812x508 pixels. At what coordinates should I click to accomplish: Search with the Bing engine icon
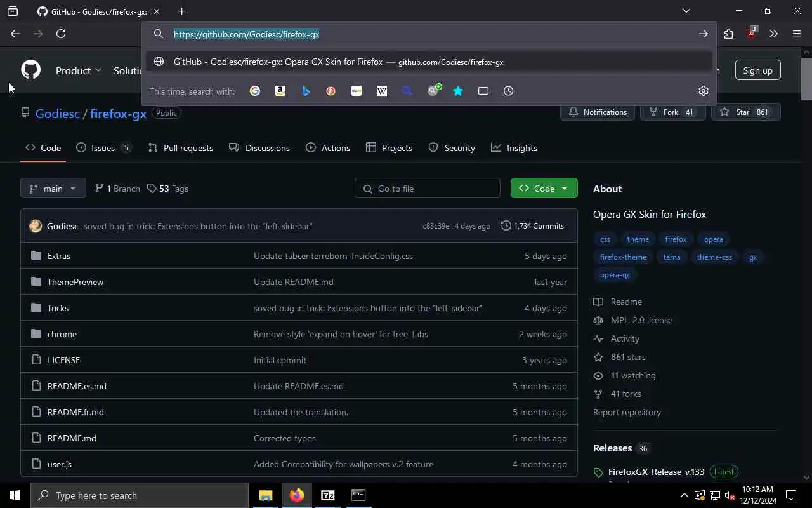pos(306,91)
